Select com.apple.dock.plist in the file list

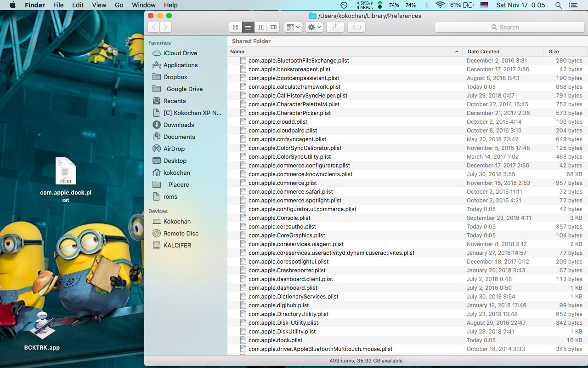tap(275, 340)
